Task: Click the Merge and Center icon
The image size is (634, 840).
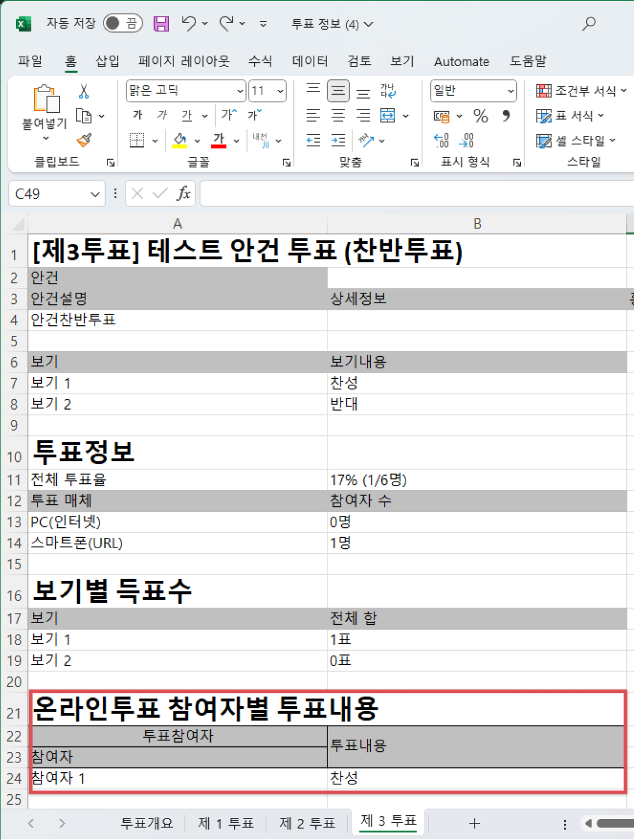Action: [387, 116]
